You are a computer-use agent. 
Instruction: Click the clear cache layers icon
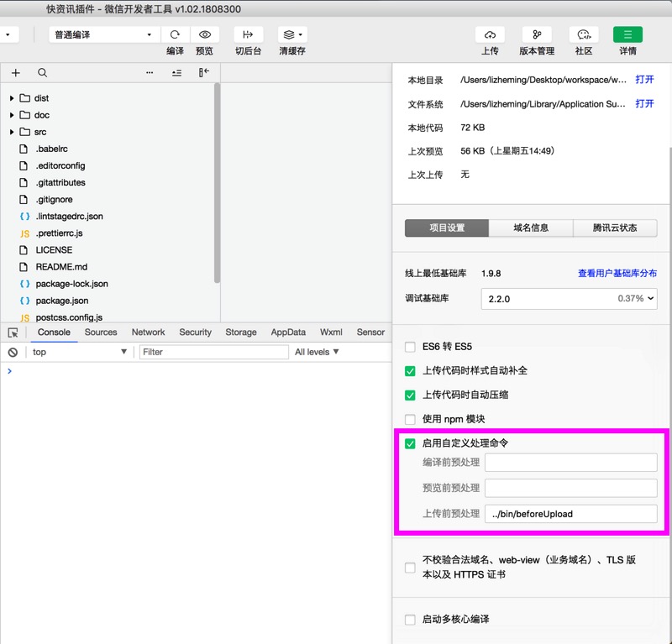tap(292, 34)
